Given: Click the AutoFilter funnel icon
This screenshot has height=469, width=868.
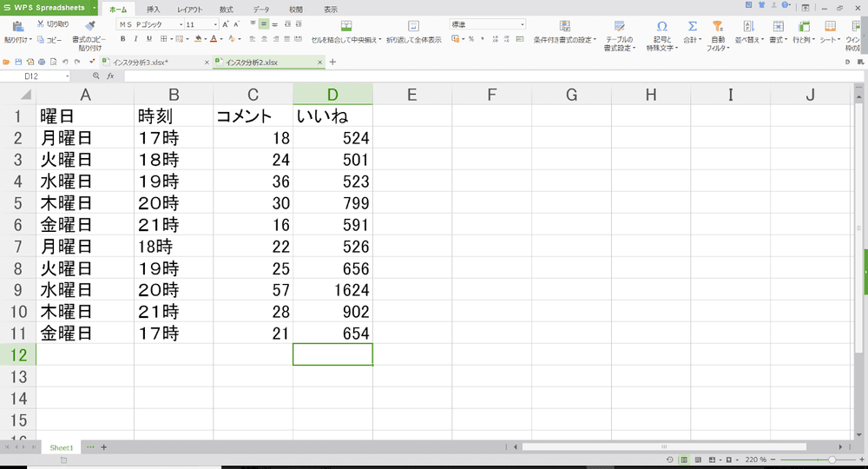Looking at the screenshot, I should pos(718,27).
